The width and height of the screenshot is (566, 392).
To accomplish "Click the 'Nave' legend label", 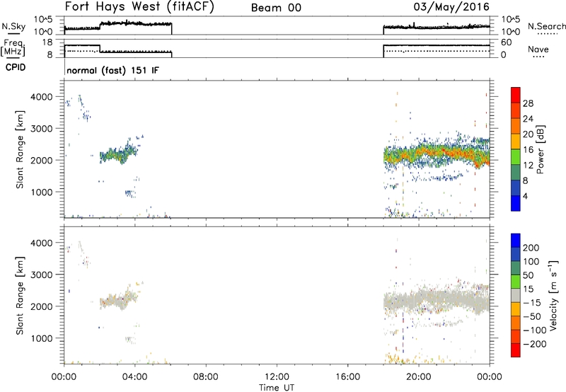I will tap(538, 49).
